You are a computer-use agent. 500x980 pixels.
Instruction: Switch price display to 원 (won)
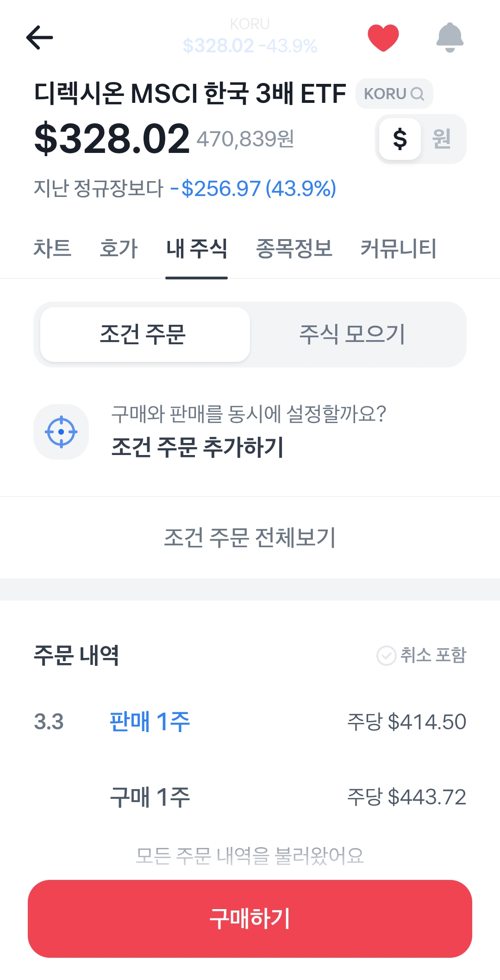click(442, 139)
